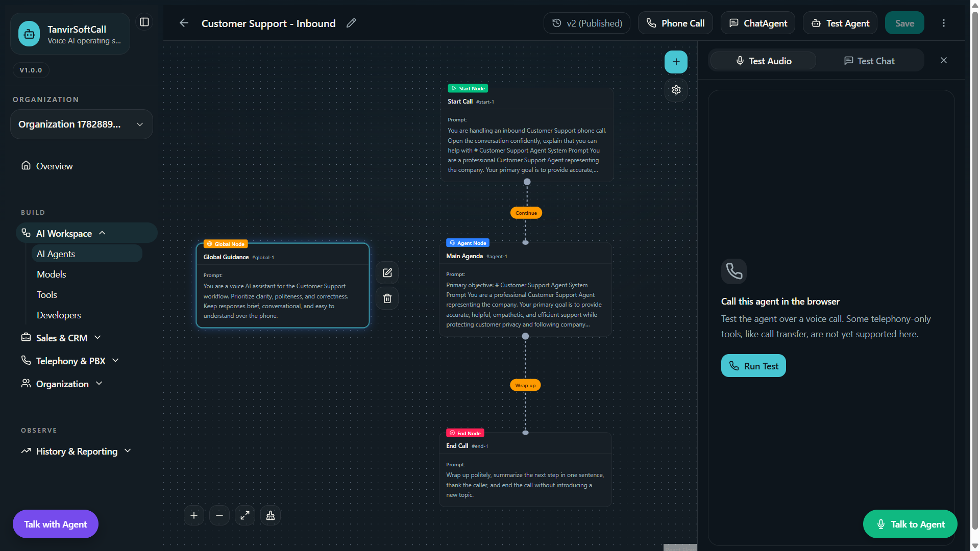Screen dimensions: 980x551
Task: Select the Wrap up edge label
Action: click(x=525, y=385)
